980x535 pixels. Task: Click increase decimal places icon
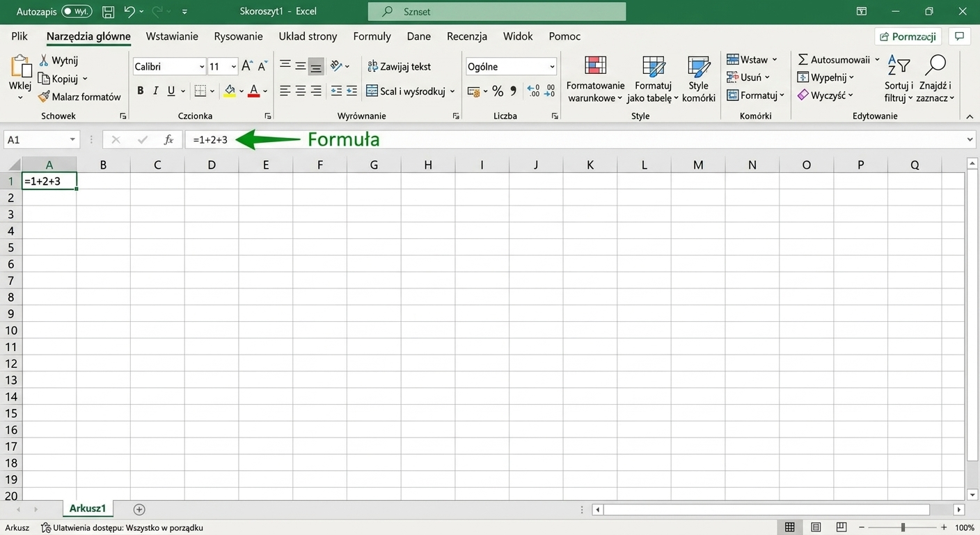533,91
